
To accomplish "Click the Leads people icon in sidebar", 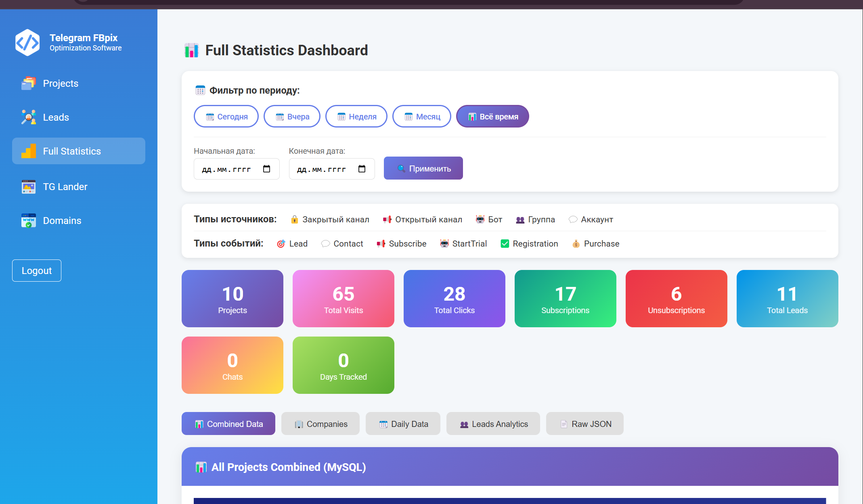I will click(x=28, y=117).
